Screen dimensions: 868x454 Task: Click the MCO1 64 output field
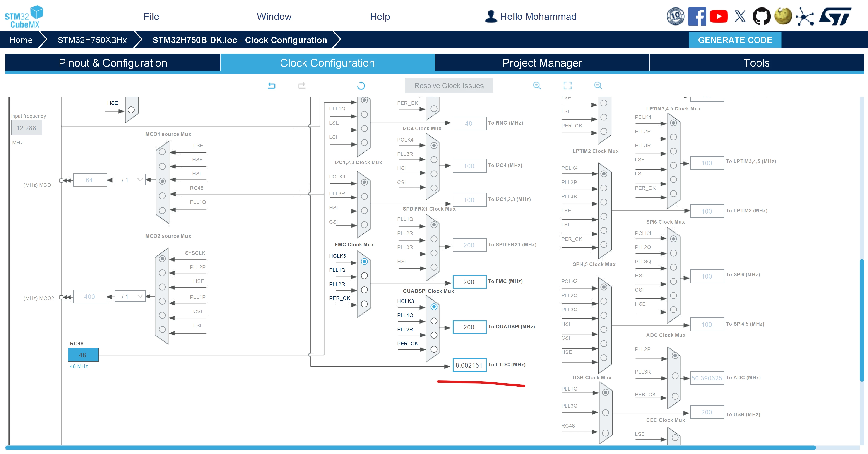[90, 180]
